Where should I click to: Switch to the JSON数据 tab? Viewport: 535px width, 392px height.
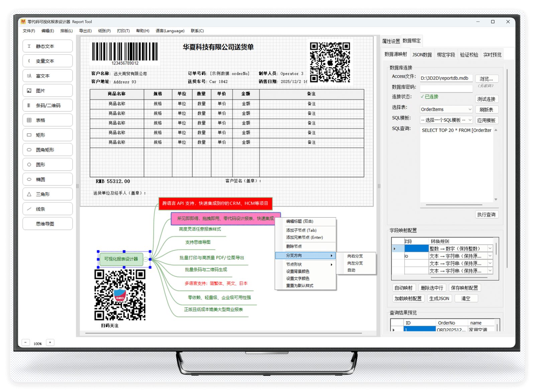click(422, 54)
